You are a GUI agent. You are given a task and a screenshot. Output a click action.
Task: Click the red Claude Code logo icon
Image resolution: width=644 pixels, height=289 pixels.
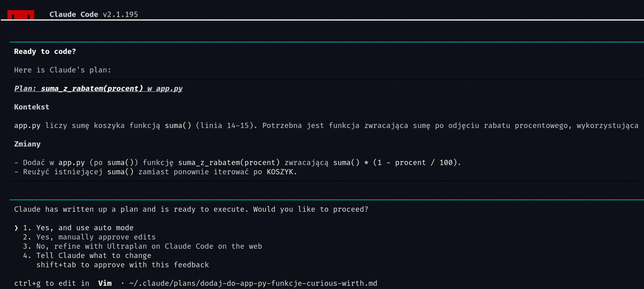tap(21, 15)
